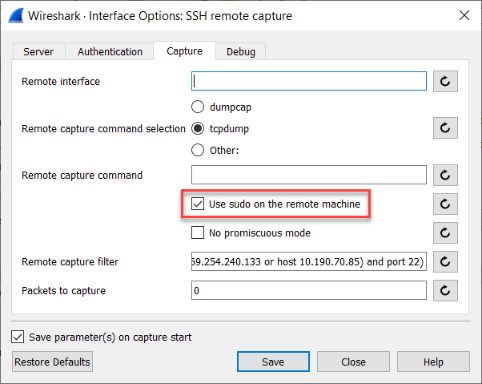This screenshot has height=384, width=482.
Task: Select the Other: radio button
Action: tap(198, 150)
